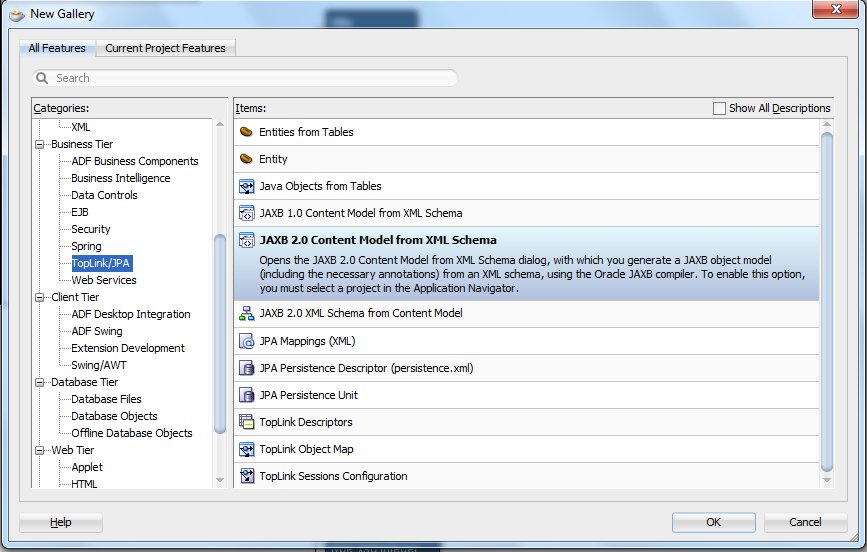Select the XML category
The width and height of the screenshot is (867, 552).
click(x=81, y=127)
